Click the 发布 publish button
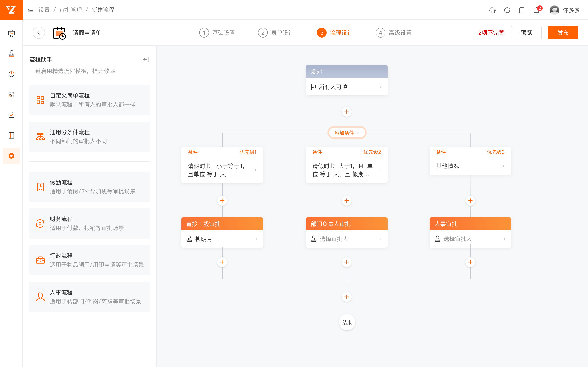Viewport: 588px width, 367px height. click(x=563, y=33)
